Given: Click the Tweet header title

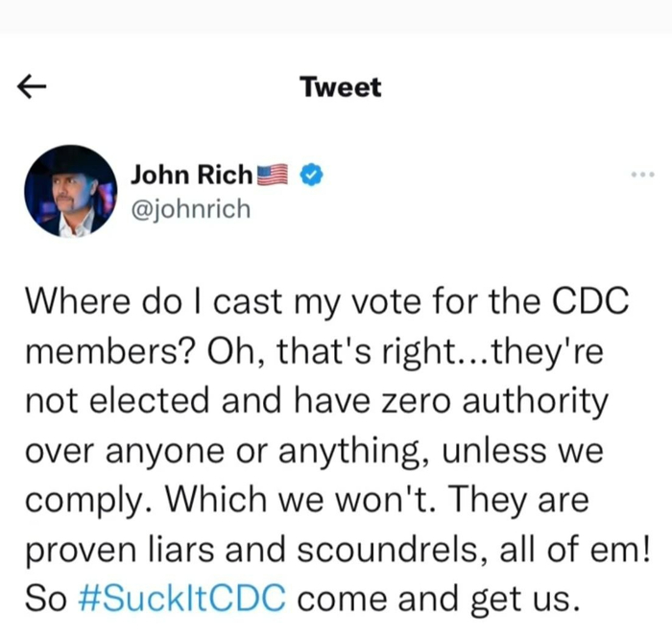Looking at the screenshot, I should pyautogui.click(x=340, y=87).
